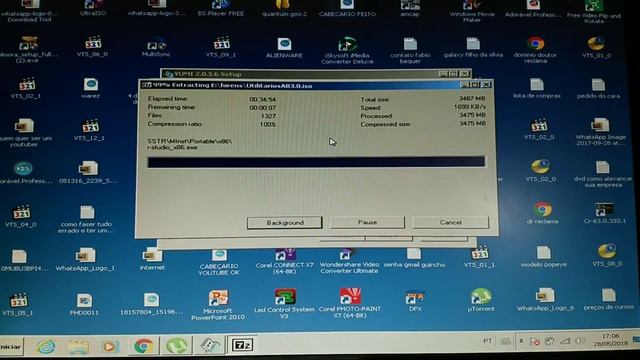Launch Microsoft PowerPoint 2010
The image size is (640, 360).
click(x=218, y=305)
